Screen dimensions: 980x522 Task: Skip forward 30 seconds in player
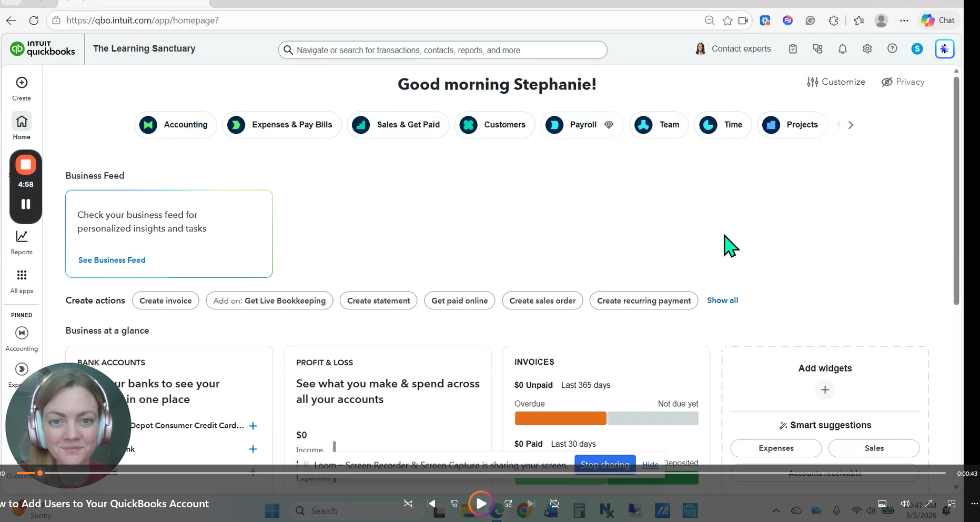508,504
